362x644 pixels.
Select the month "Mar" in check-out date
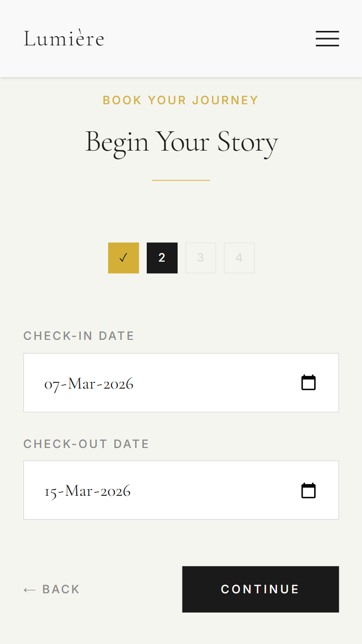[80, 491]
